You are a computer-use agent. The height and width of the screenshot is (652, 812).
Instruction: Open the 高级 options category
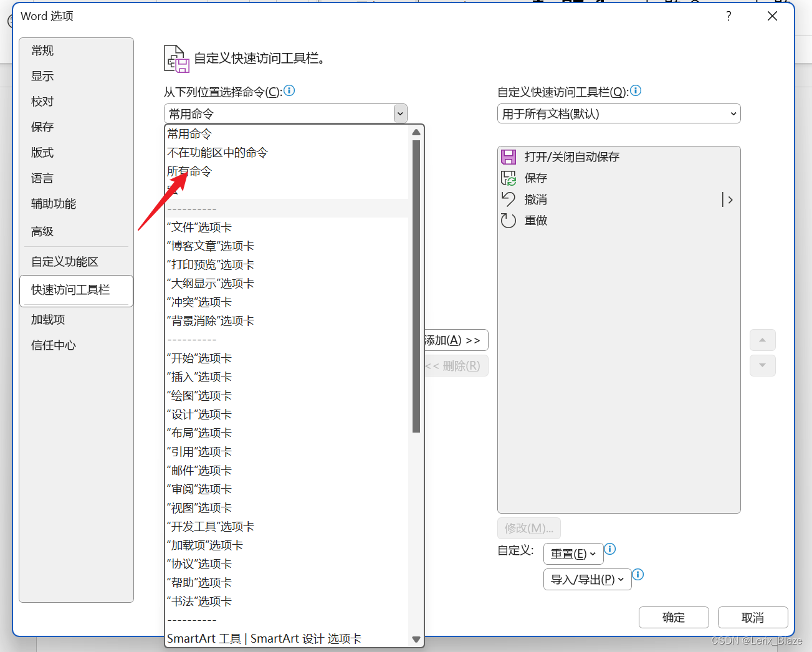pos(76,232)
